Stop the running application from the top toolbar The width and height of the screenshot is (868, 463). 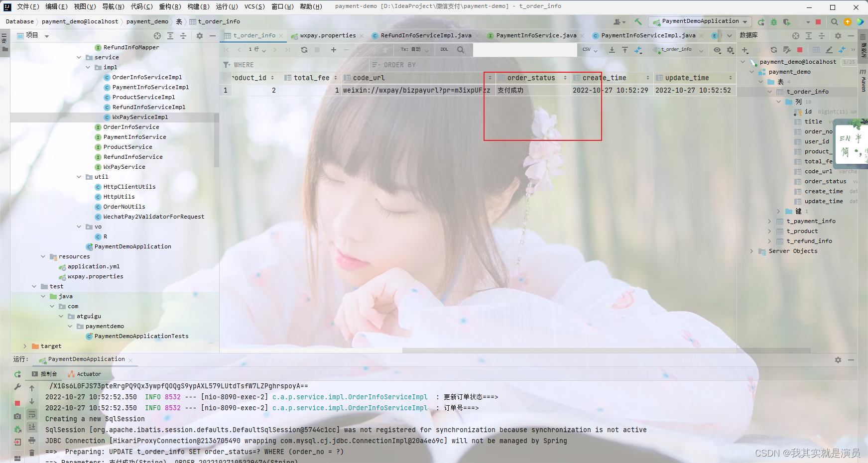[818, 22]
